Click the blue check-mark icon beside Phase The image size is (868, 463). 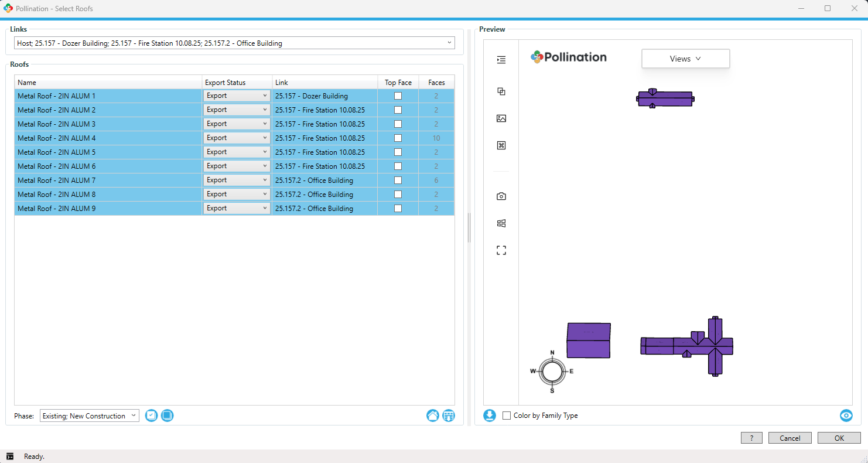[x=151, y=416]
